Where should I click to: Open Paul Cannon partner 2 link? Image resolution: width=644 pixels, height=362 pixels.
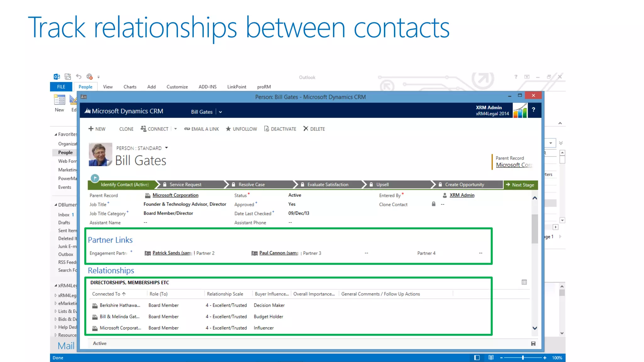click(x=279, y=253)
